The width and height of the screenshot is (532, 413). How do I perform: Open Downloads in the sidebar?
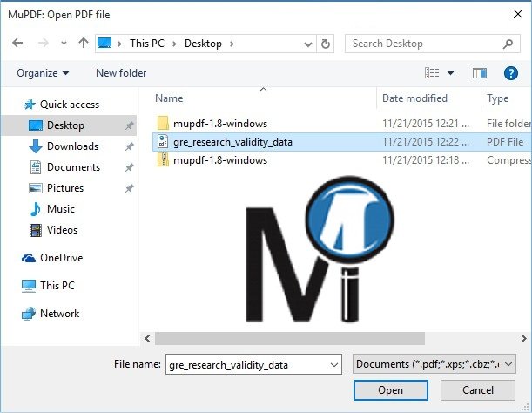(x=72, y=146)
